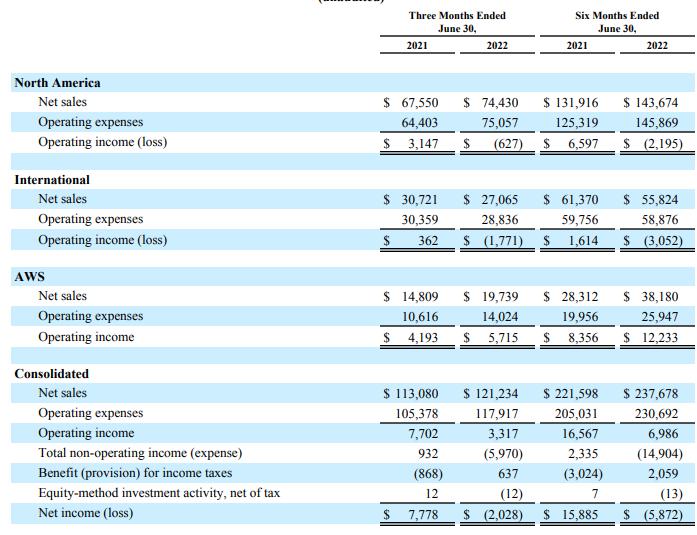Select AWS net sales value 19,739
Screen dimensions: 697x535
pyautogui.click(x=497, y=297)
